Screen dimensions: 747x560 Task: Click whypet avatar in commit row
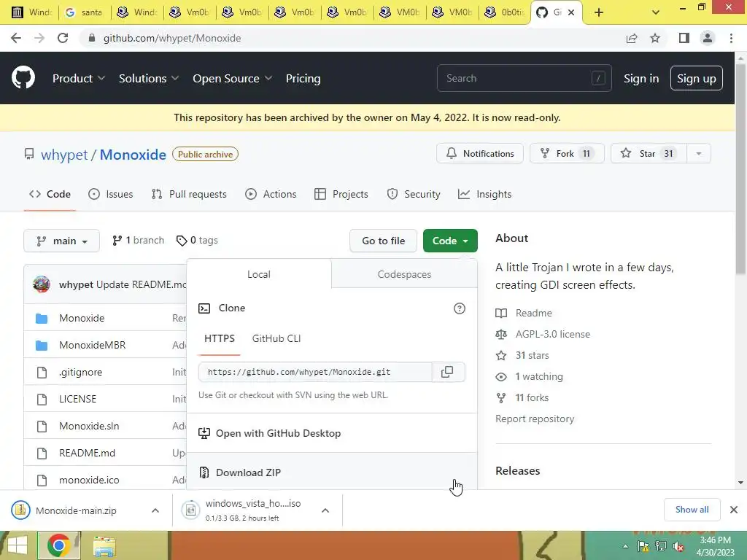tap(42, 284)
